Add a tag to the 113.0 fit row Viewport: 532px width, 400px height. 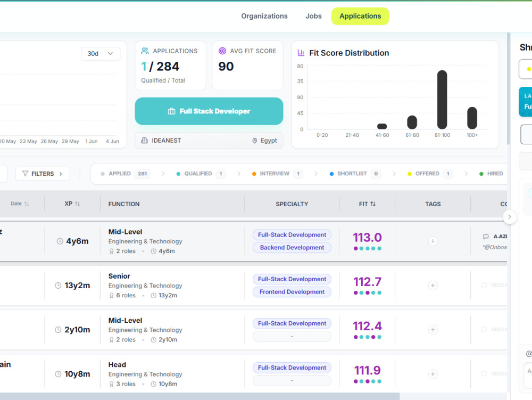[x=433, y=241]
